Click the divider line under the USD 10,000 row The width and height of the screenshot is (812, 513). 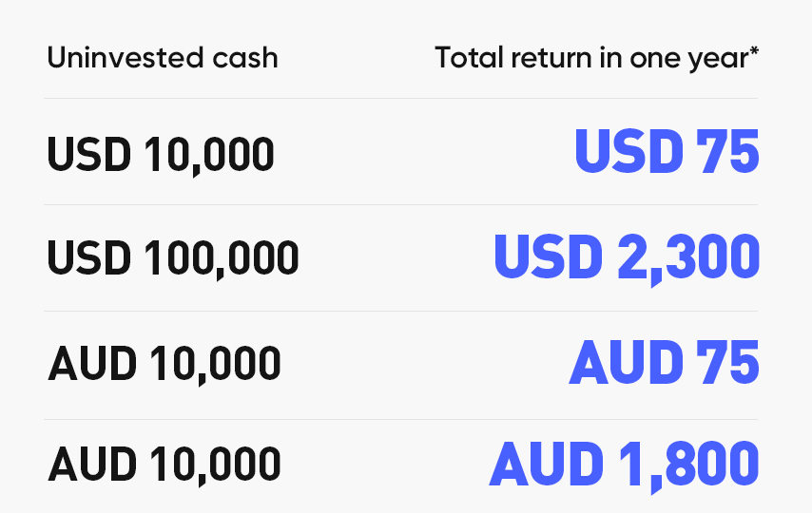click(401, 204)
